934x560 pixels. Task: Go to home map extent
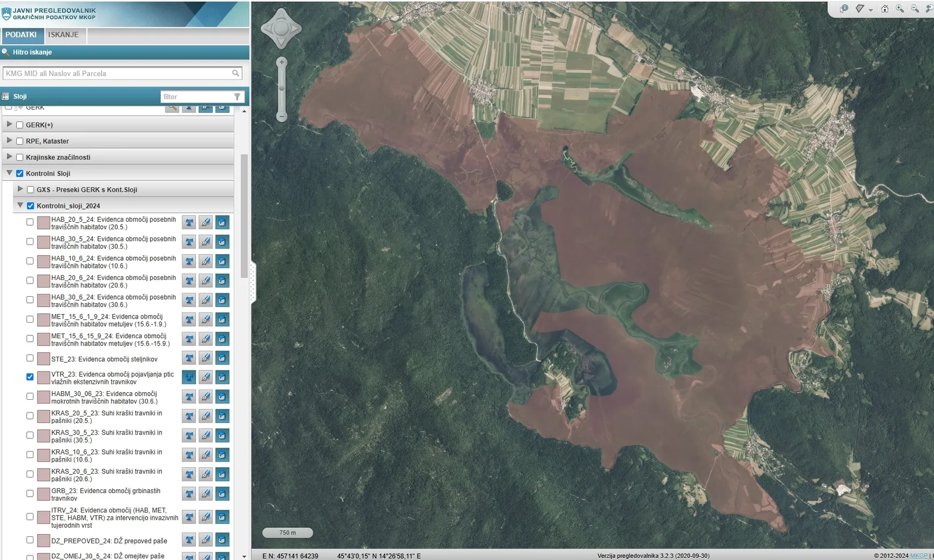click(x=884, y=9)
